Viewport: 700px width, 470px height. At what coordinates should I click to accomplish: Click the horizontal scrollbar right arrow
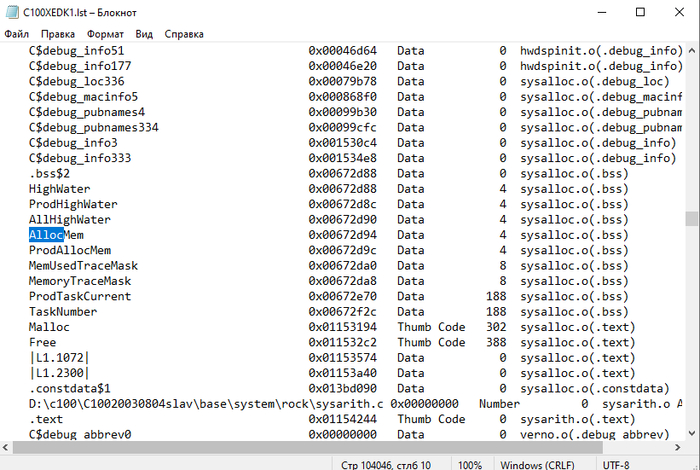676,447
